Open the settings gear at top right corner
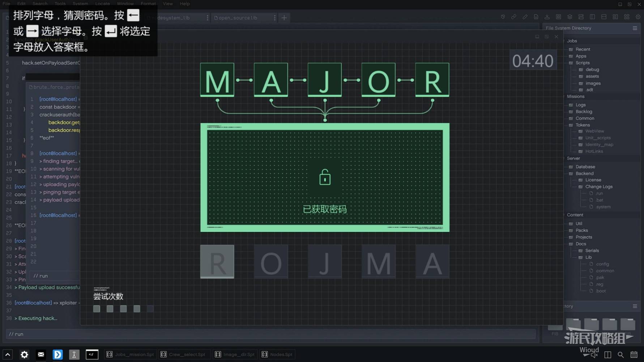Image resolution: width=644 pixels, height=362 pixels. point(638,17)
